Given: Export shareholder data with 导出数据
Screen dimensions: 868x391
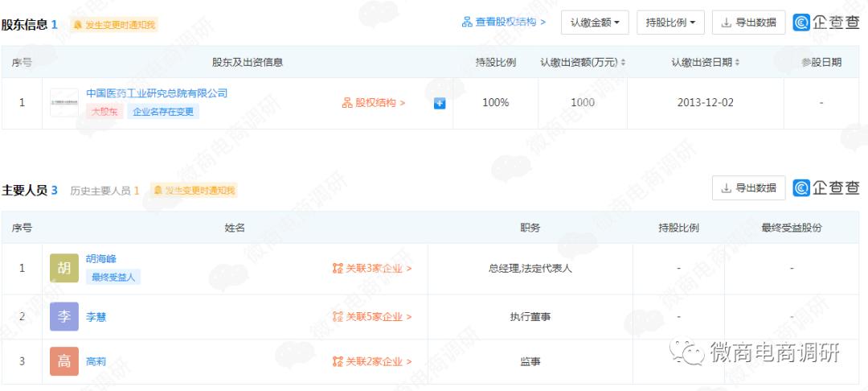Looking at the screenshot, I should 748,23.
